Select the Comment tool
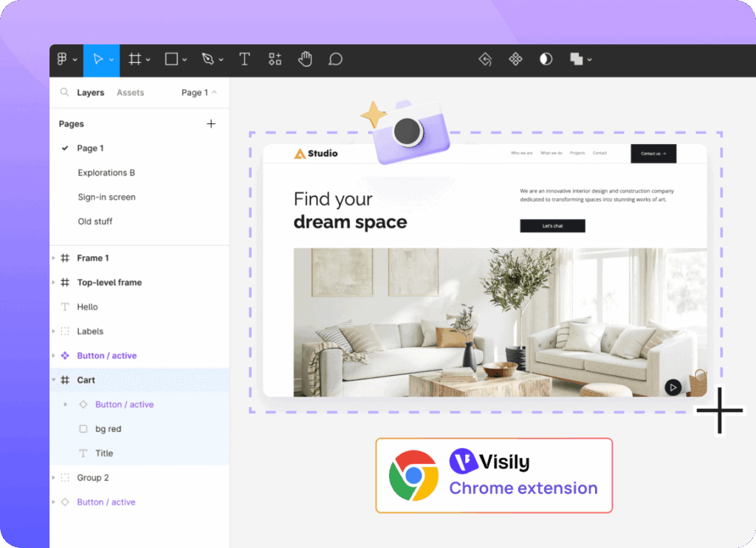The image size is (756, 548). (336, 59)
